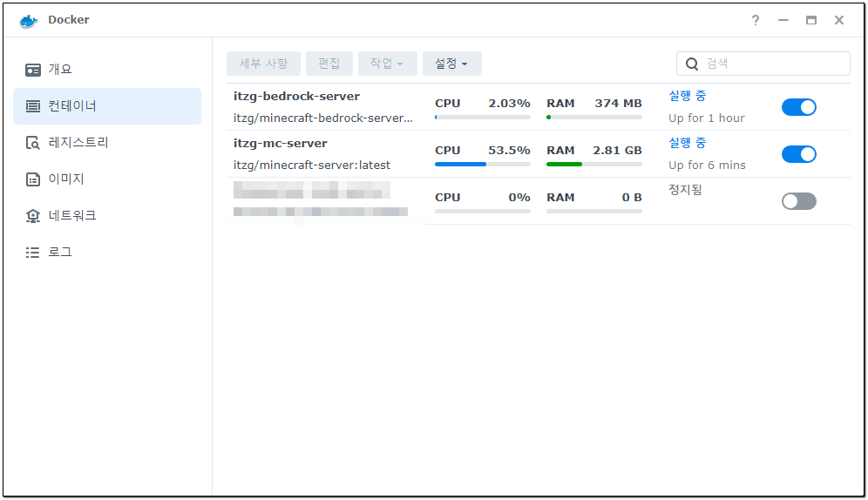Select the itzg-mc-server container name
This screenshot has height=500, width=868.
coord(280,143)
